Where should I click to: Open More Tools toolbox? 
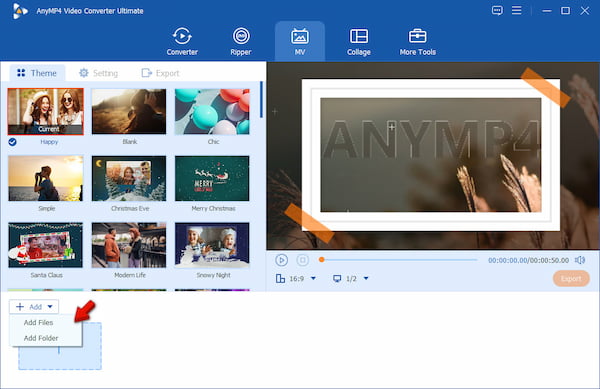click(x=417, y=41)
